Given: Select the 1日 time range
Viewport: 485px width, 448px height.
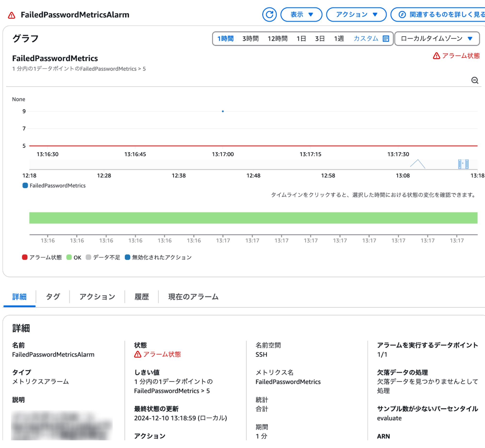Looking at the screenshot, I should coord(301,39).
